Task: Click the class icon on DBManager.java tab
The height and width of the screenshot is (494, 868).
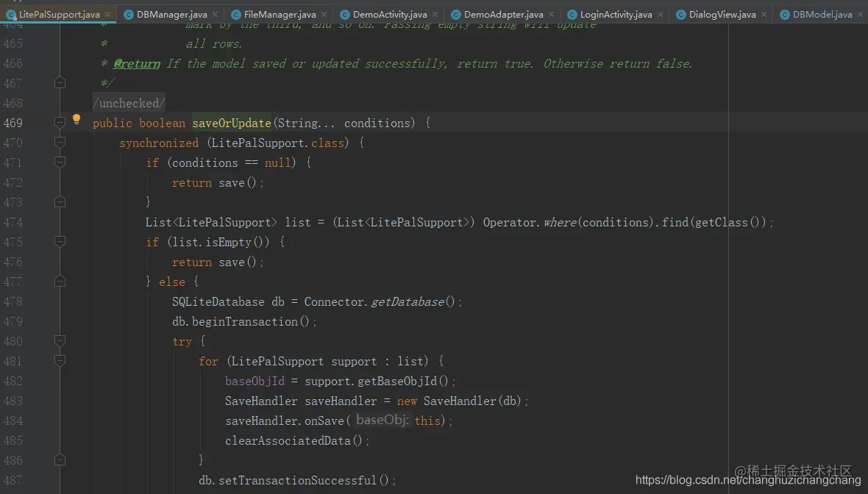Action: coord(129,15)
